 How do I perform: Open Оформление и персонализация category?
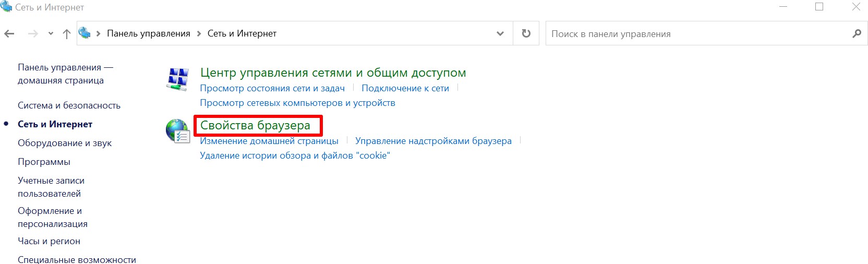coord(53,218)
